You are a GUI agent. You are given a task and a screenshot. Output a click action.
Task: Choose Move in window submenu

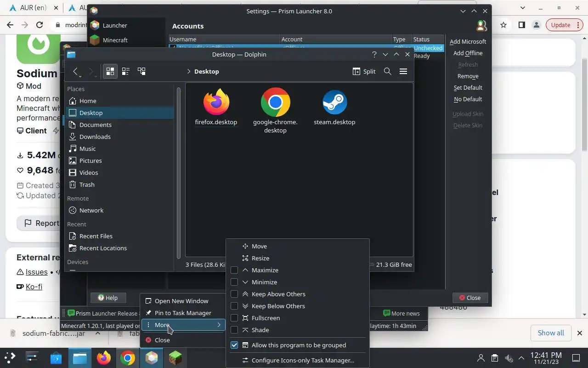298,246
